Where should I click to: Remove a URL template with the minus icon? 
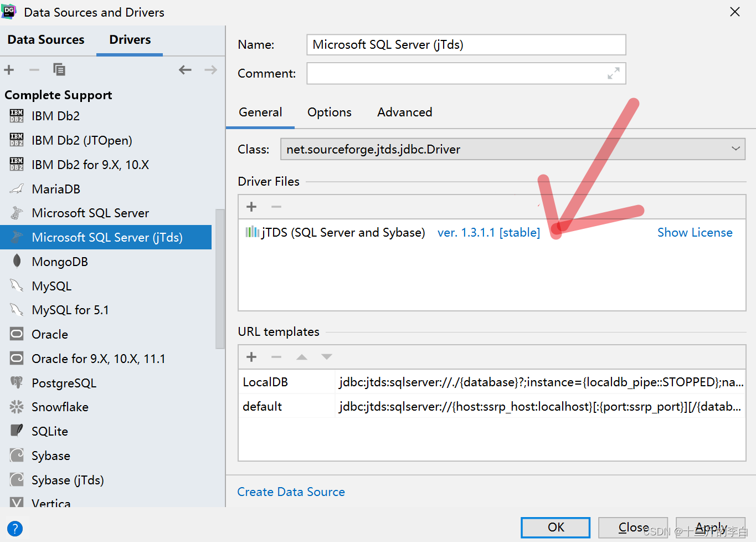tap(276, 357)
